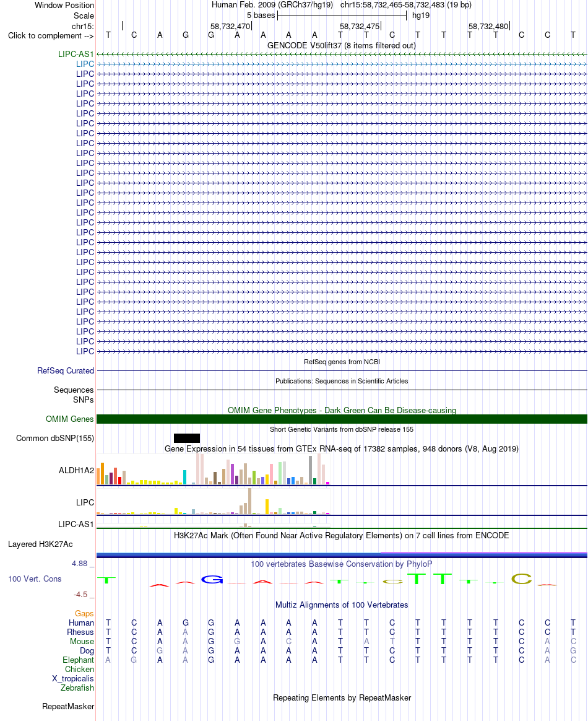Viewport: 588px width, 721px height.
Task: Select the X_tropicalis alignment row label
Action: coord(72,679)
